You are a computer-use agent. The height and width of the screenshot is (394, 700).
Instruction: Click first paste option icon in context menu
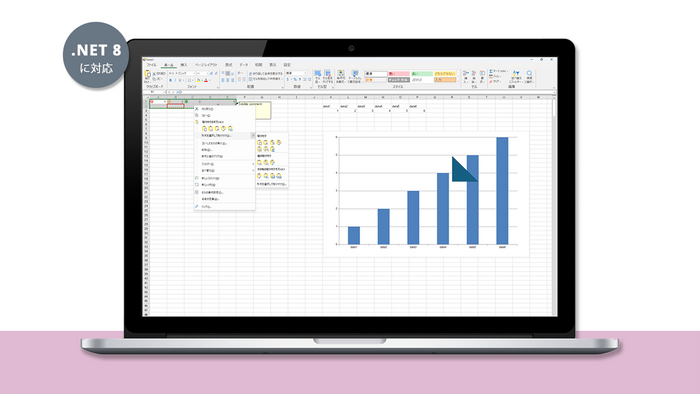tap(204, 129)
